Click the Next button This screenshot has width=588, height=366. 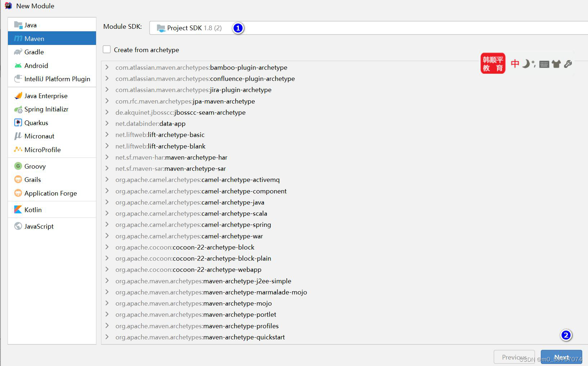pos(561,357)
